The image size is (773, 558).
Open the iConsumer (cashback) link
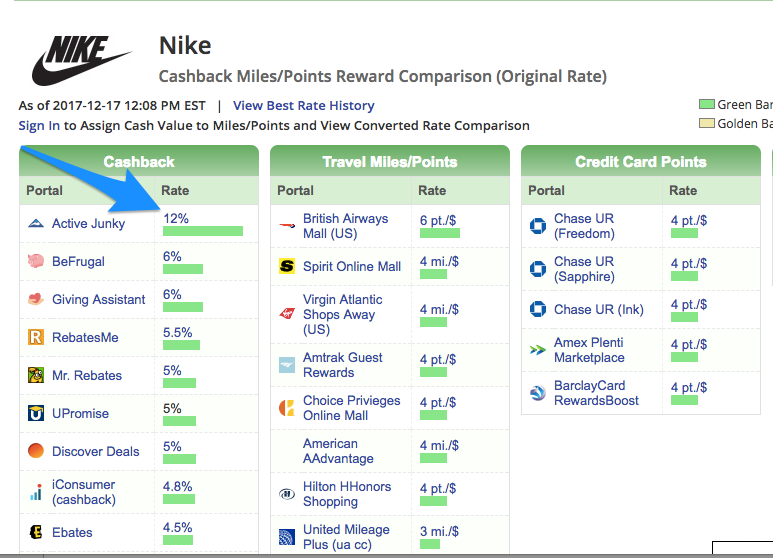point(84,492)
